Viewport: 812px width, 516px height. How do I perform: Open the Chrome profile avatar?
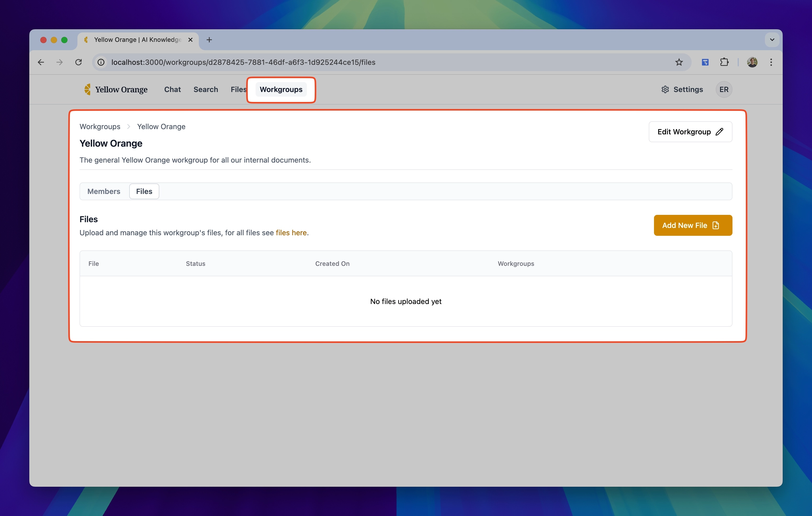tap(752, 62)
